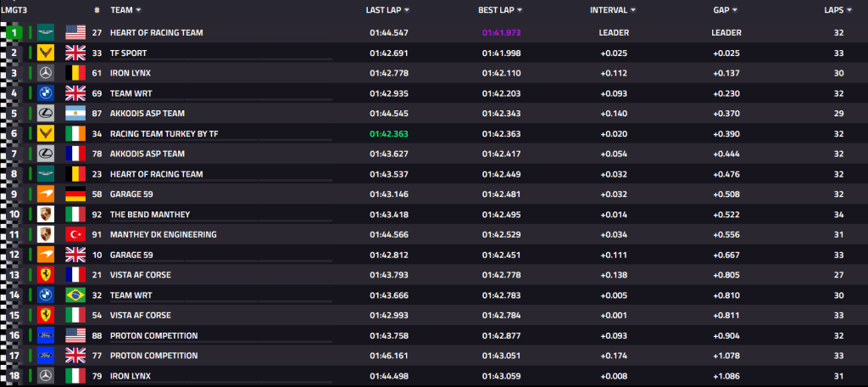Click the laps count 27

click(838, 274)
